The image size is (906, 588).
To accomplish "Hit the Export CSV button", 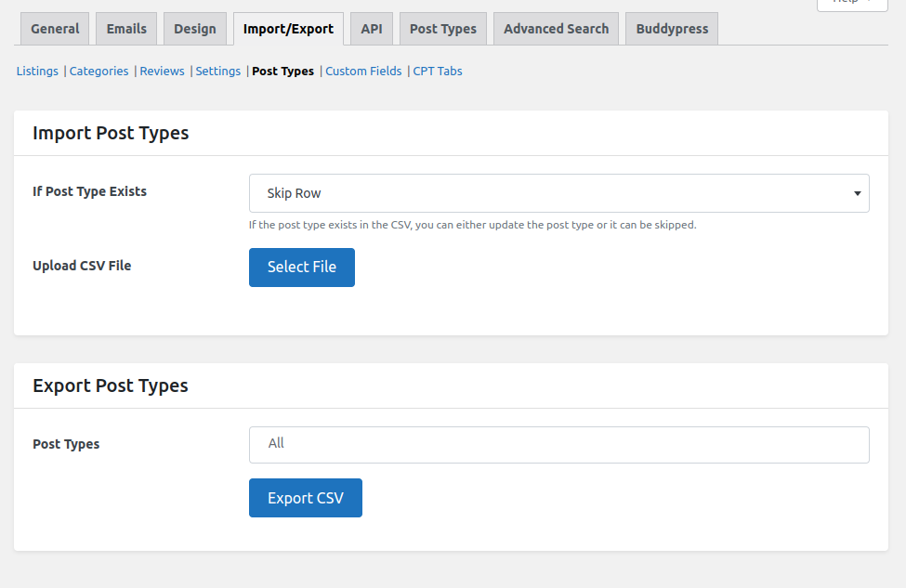I will click(305, 498).
